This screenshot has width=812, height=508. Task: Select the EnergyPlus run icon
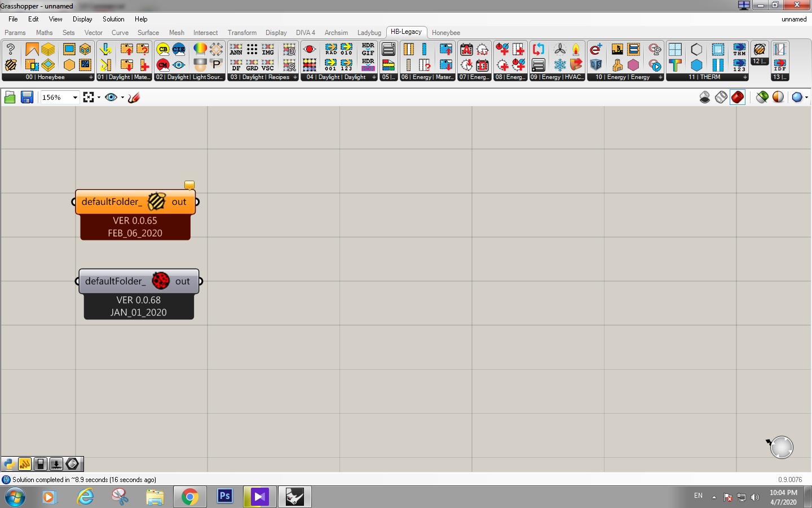[x=596, y=49]
